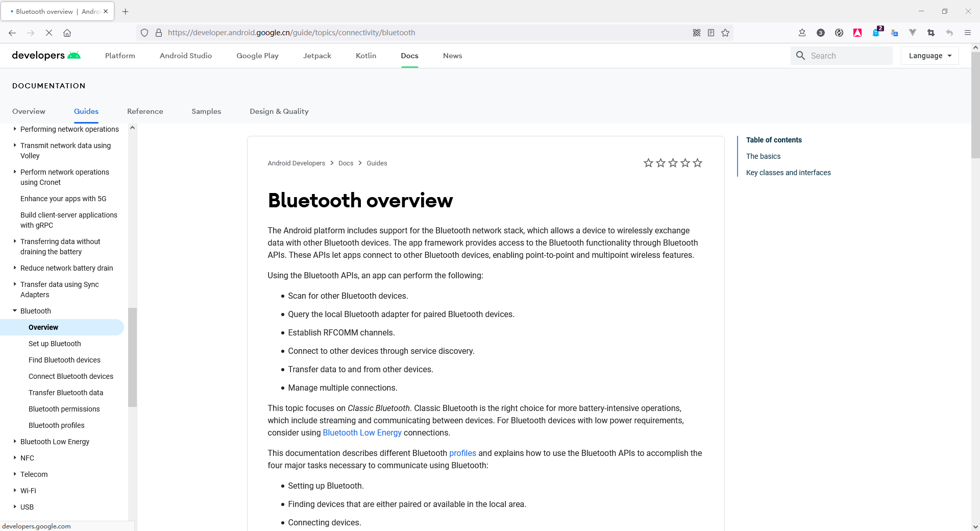Toggle reader view icon in address bar
Viewport: 980px width, 531px height.
point(711,33)
